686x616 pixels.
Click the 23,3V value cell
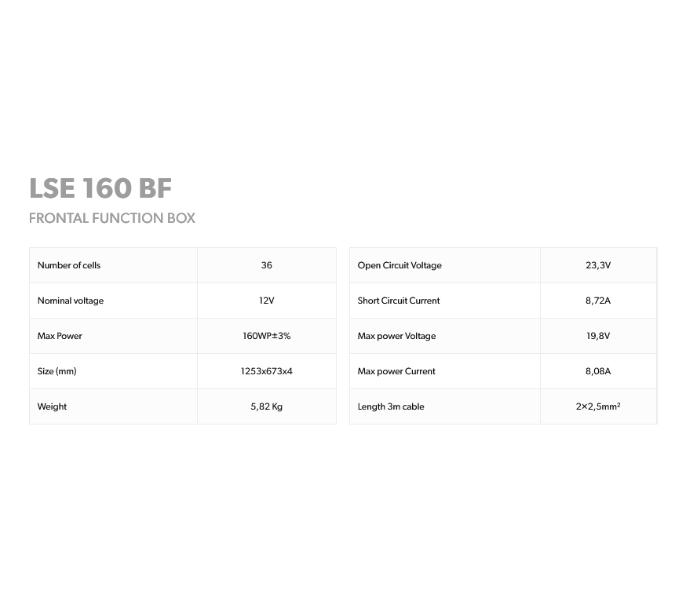tap(598, 265)
